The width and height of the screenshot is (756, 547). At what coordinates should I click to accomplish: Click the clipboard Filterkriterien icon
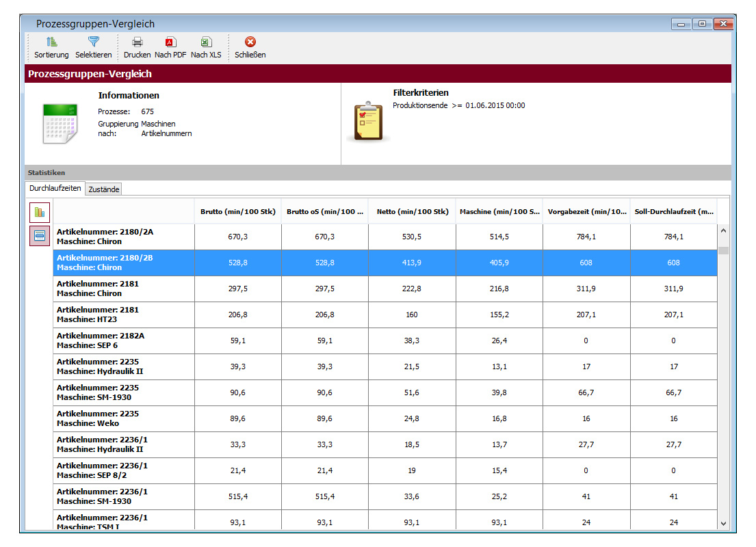click(x=368, y=122)
